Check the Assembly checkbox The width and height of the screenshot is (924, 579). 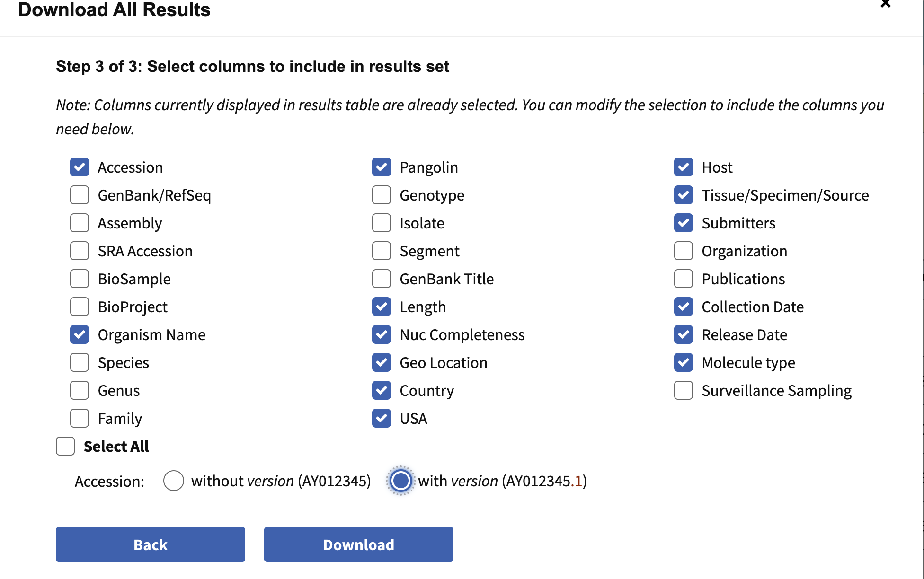pos(80,223)
